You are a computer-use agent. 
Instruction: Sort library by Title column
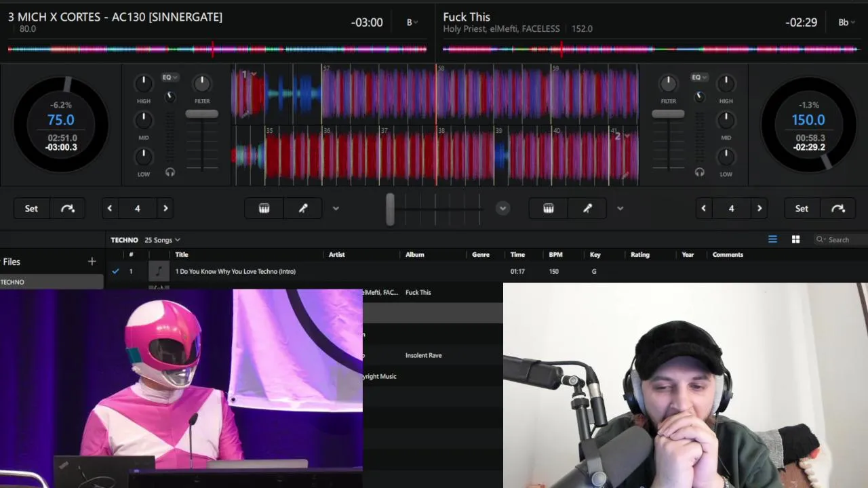pyautogui.click(x=182, y=255)
